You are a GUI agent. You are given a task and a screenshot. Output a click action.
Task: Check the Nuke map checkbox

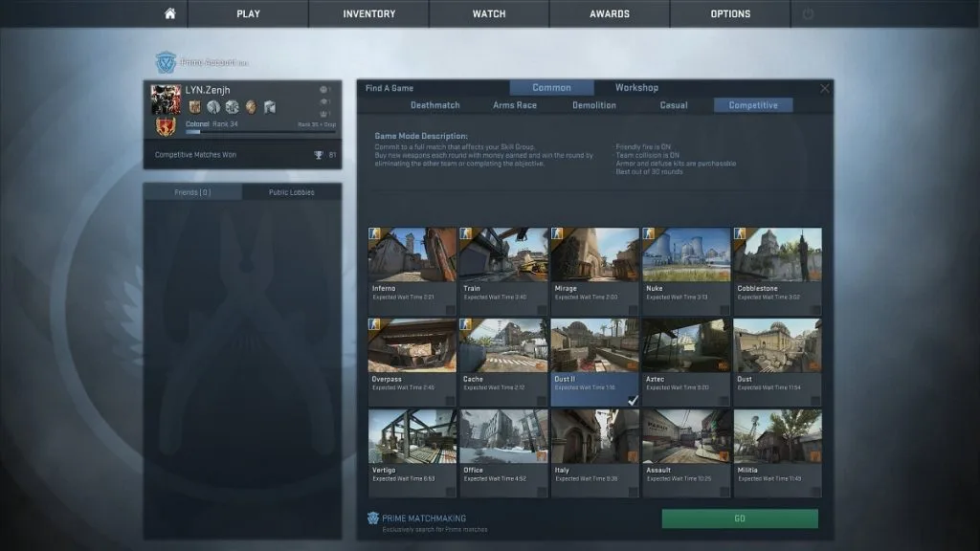click(724, 309)
